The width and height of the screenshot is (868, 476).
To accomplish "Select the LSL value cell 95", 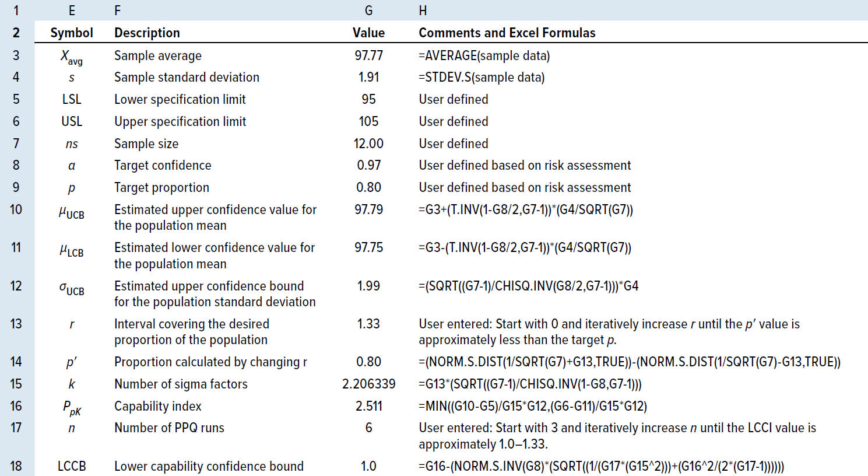I will [x=368, y=100].
